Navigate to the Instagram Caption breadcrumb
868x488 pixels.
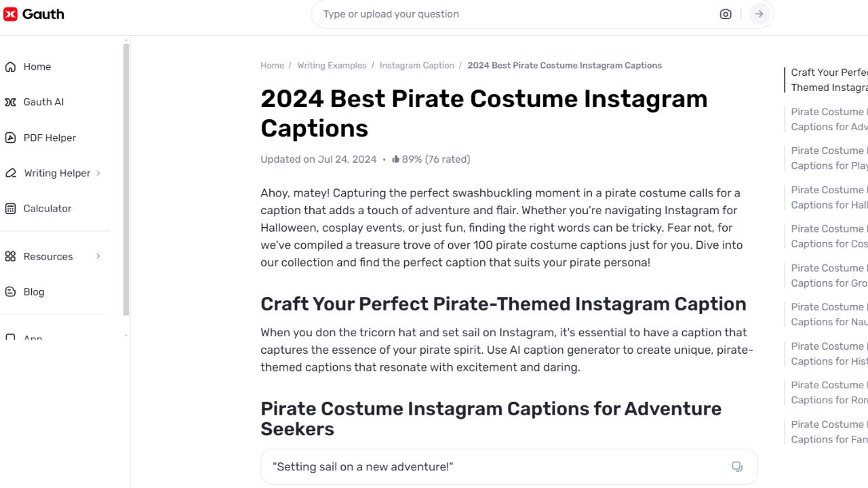click(x=416, y=65)
